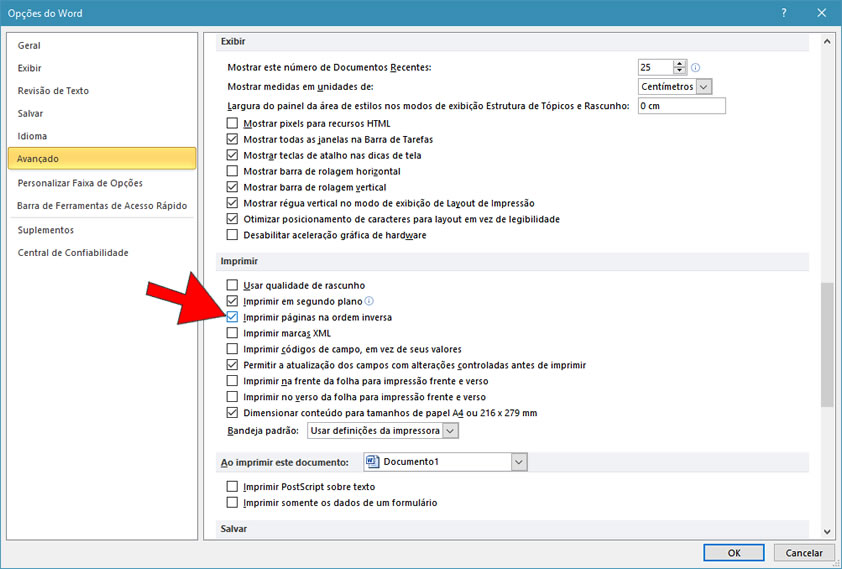This screenshot has height=569, width=842.
Task: Click the info icon beside Documentos Recentes
Action: pos(695,68)
